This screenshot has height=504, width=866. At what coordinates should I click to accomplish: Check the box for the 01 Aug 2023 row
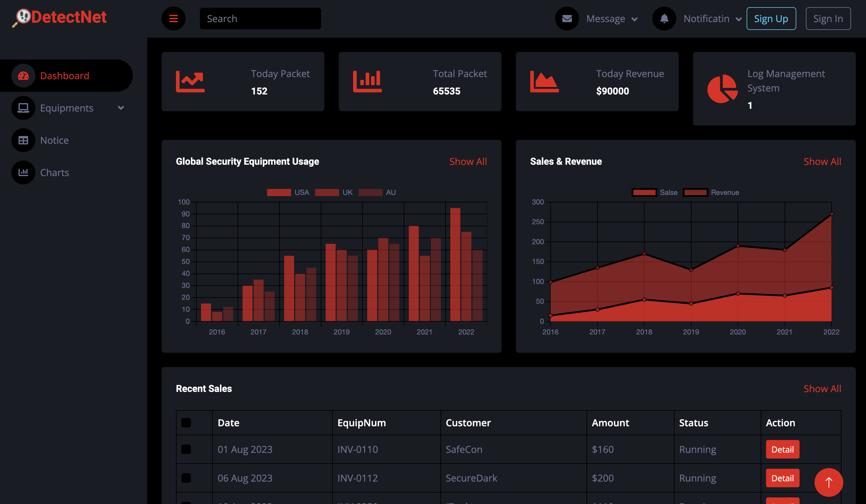(x=186, y=449)
